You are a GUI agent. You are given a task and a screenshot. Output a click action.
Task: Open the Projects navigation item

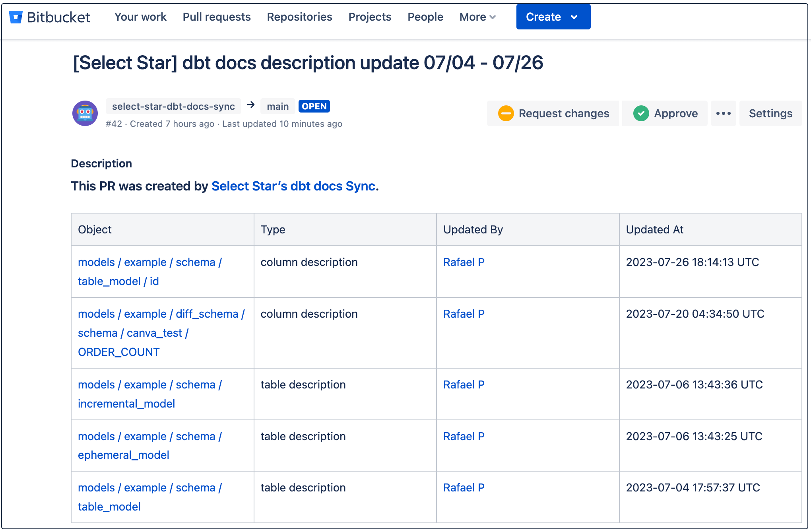370,17
